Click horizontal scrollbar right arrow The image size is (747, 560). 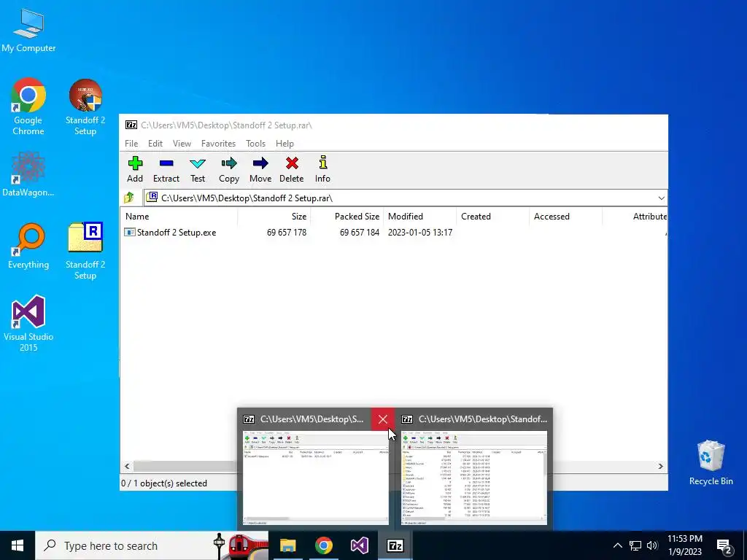tap(661, 466)
